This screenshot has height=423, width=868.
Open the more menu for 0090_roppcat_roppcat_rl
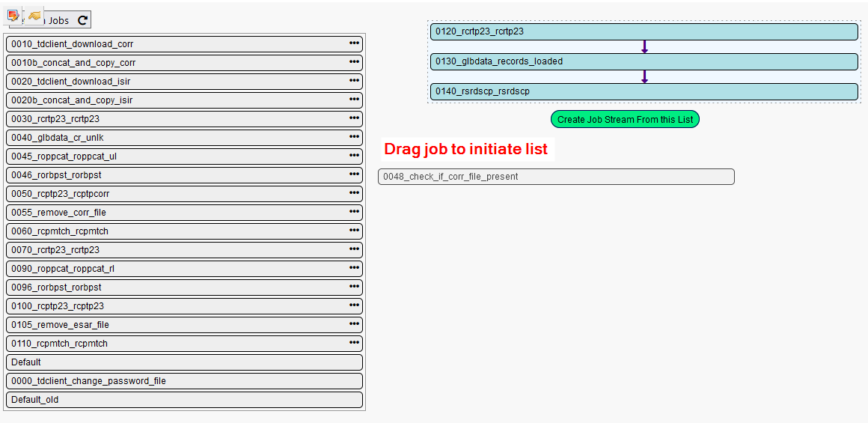pos(354,268)
